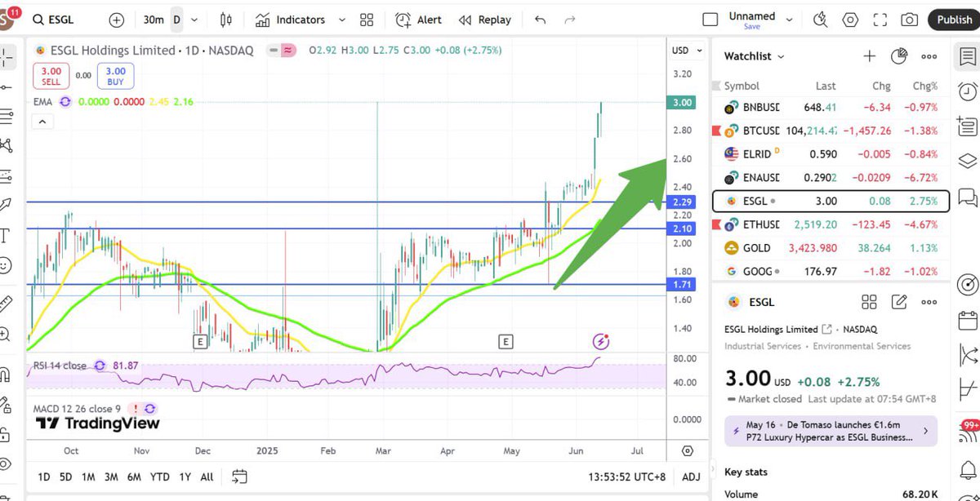The height and width of the screenshot is (501, 980).
Task: Click the EMA indicator refresh icon
Action: [x=65, y=102]
